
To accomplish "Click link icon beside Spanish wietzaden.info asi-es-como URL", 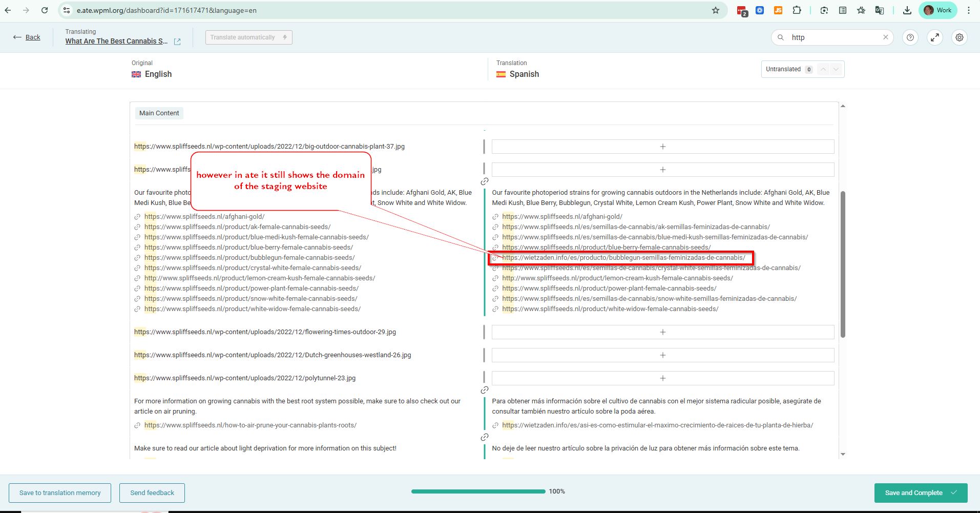I will pyautogui.click(x=495, y=425).
